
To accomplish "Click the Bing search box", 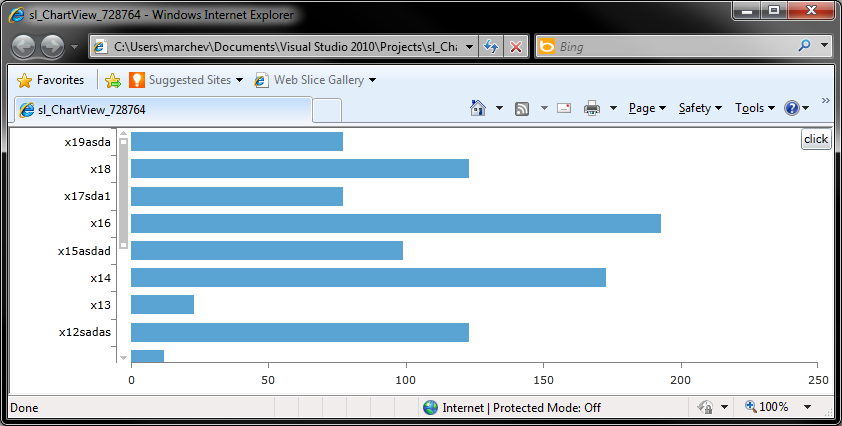I will pos(666,47).
